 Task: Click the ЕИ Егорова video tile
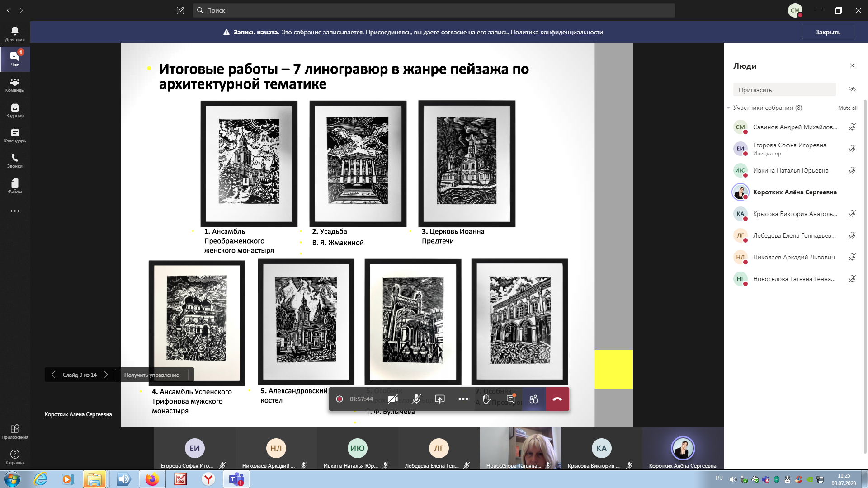194,448
